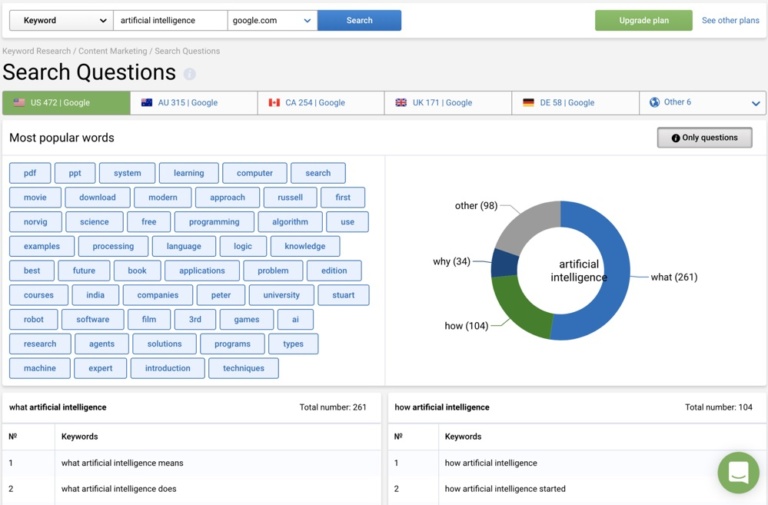Click the blue Search button

(359, 20)
